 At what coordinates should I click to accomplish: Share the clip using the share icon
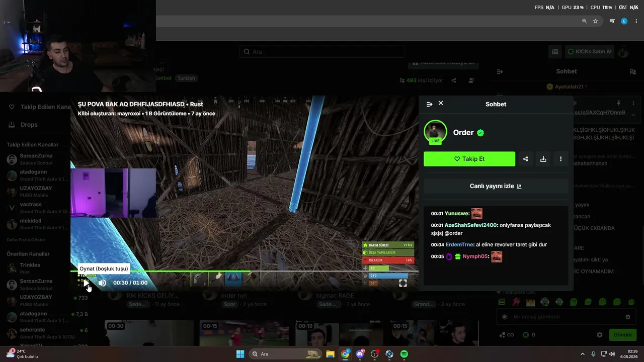[x=526, y=159]
